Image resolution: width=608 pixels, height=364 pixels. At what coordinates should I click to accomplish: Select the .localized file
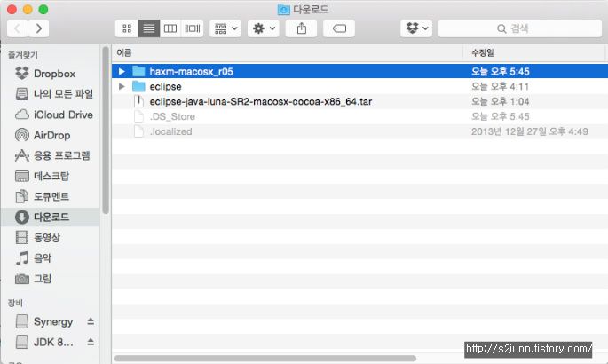(x=359, y=131)
